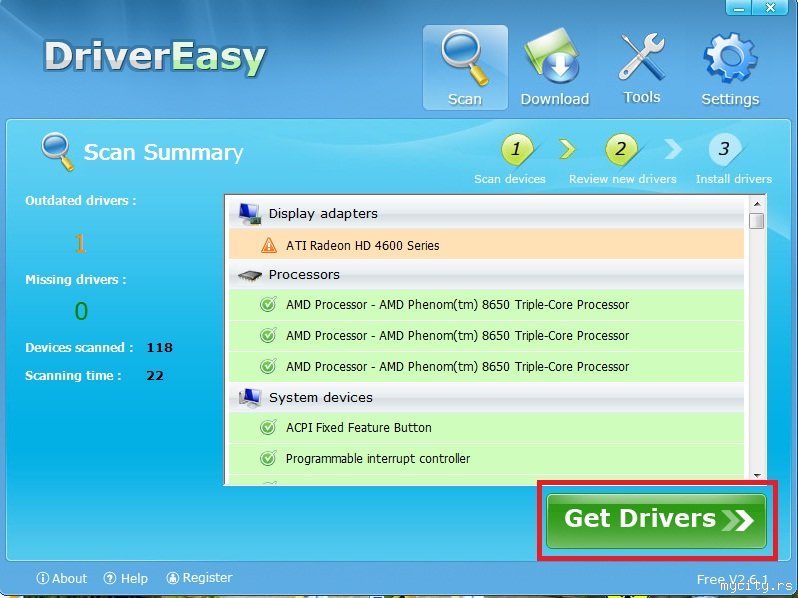Open the Tools wrench icon
798x598 pixels.
(641, 57)
